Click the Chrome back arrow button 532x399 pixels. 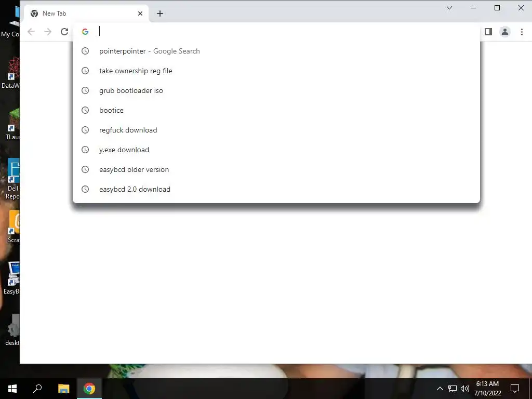[x=31, y=32]
